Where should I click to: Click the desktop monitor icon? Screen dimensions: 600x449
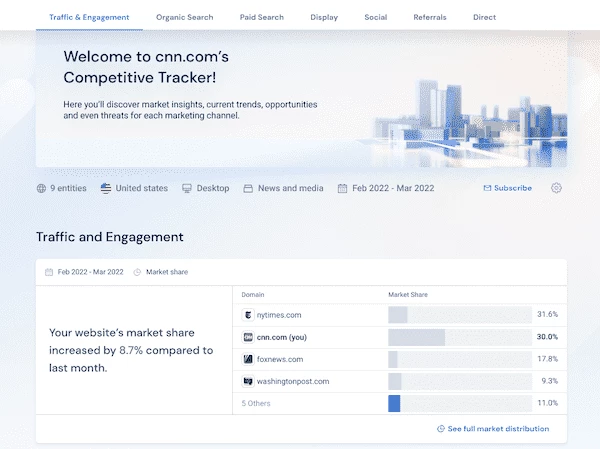187,188
